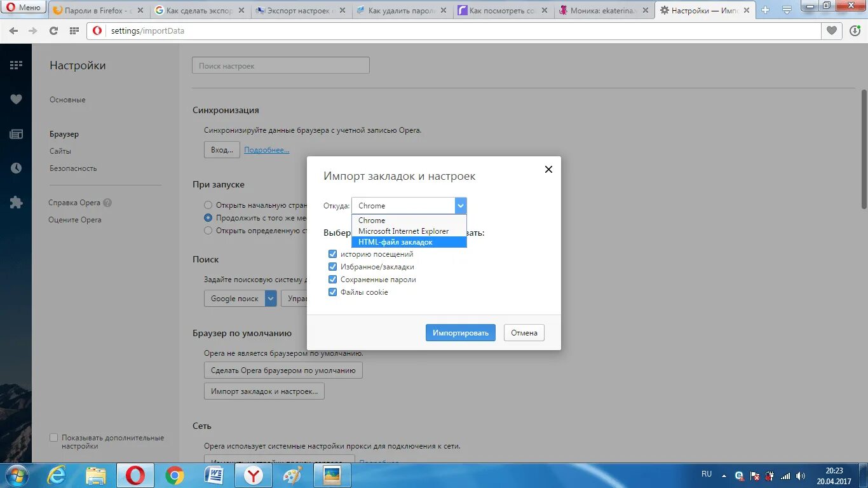Image resolution: width=868 pixels, height=488 pixels.
Task: Open the tab menu icon next to new tab
Action: (787, 10)
